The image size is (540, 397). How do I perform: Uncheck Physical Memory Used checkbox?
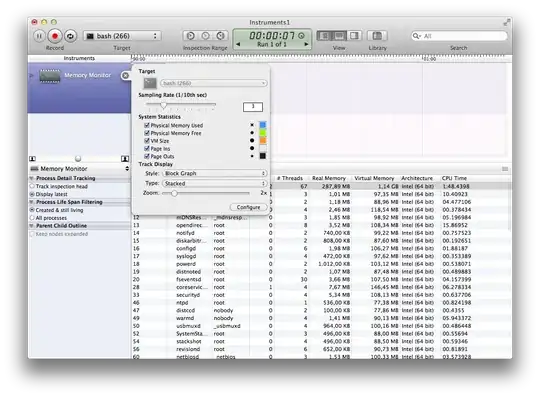coord(147,125)
